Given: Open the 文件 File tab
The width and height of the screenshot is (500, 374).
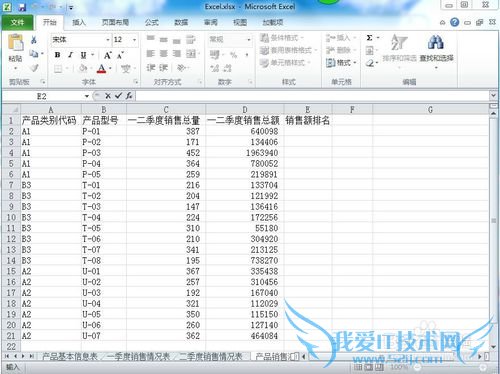Looking at the screenshot, I should (x=17, y=22).
